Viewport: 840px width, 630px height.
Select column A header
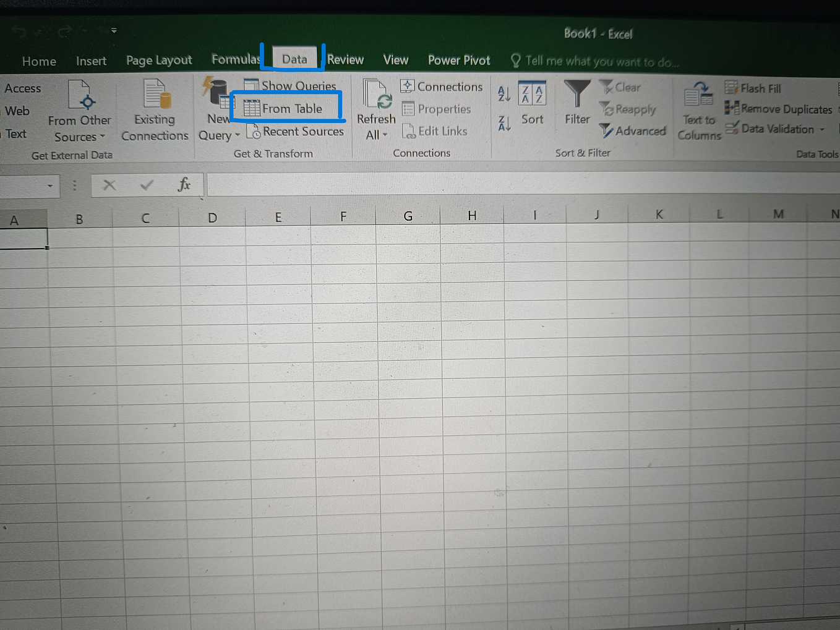point(23,219)
